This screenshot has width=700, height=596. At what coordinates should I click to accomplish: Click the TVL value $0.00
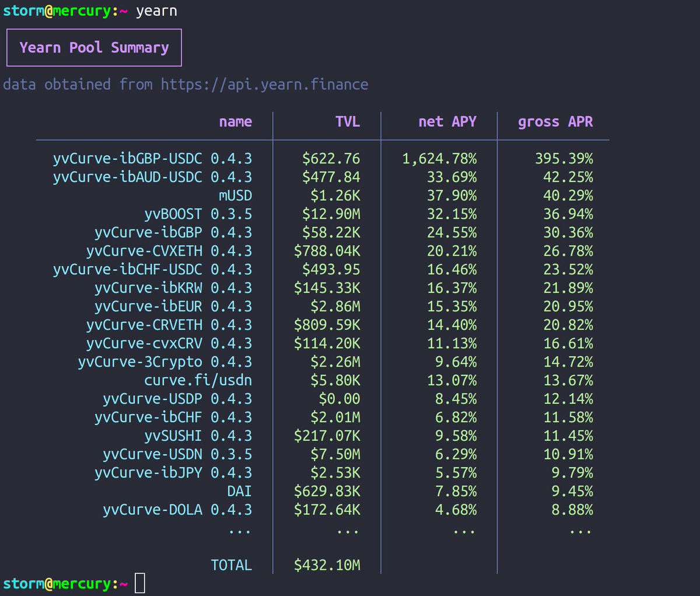pyautogui.click(x=339, y=399)
